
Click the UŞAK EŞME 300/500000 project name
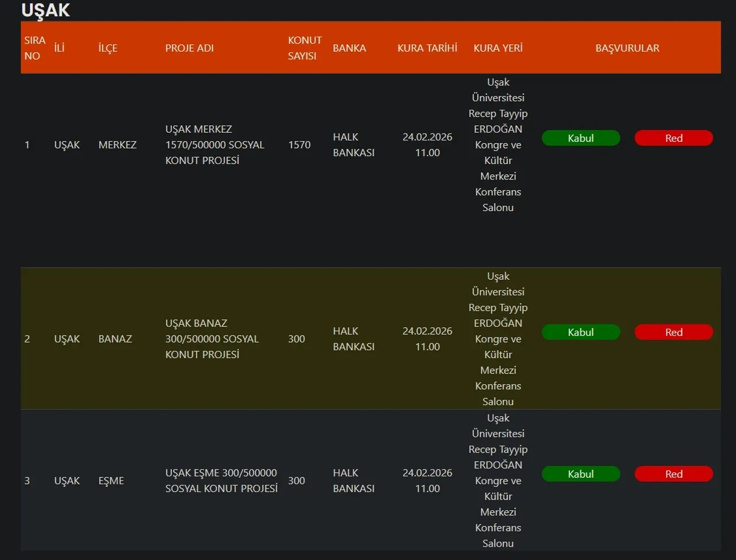coord(221,481)
